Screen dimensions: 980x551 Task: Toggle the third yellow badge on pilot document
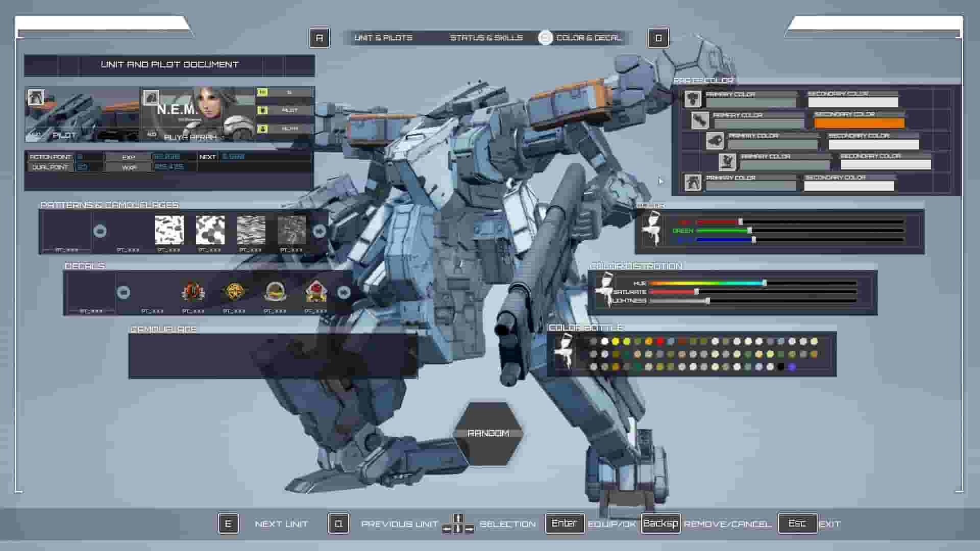coord(261,129)
